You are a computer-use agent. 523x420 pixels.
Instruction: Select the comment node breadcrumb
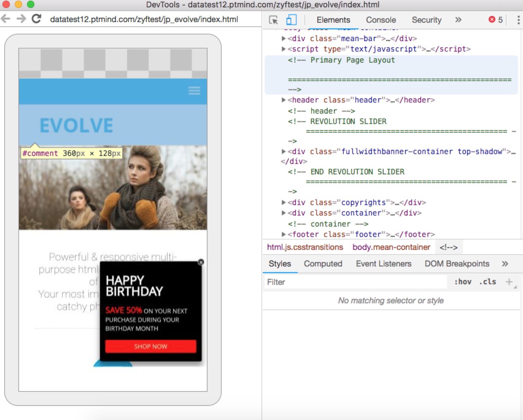click(x=448, y=247)
